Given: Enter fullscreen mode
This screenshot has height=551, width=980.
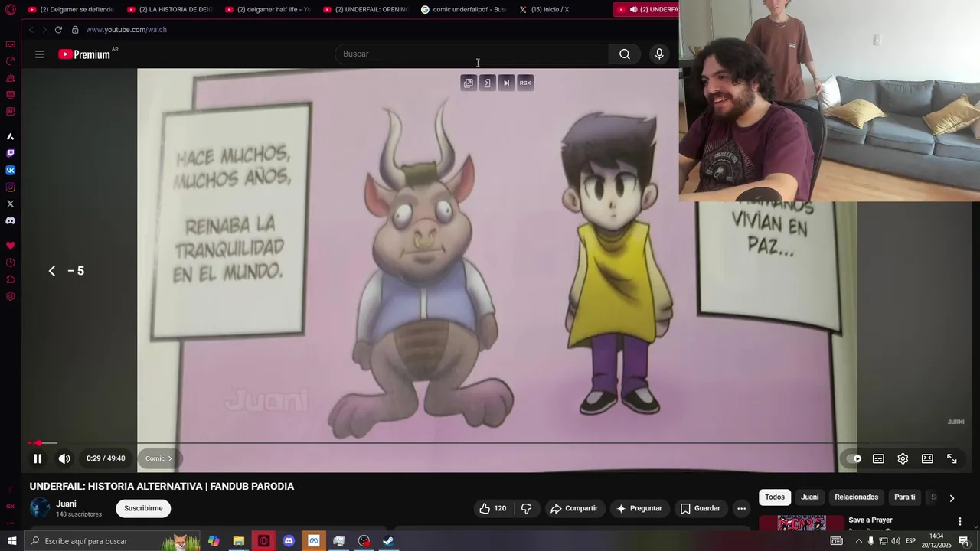Looking at the screenshot, I should tap(952, 458).
